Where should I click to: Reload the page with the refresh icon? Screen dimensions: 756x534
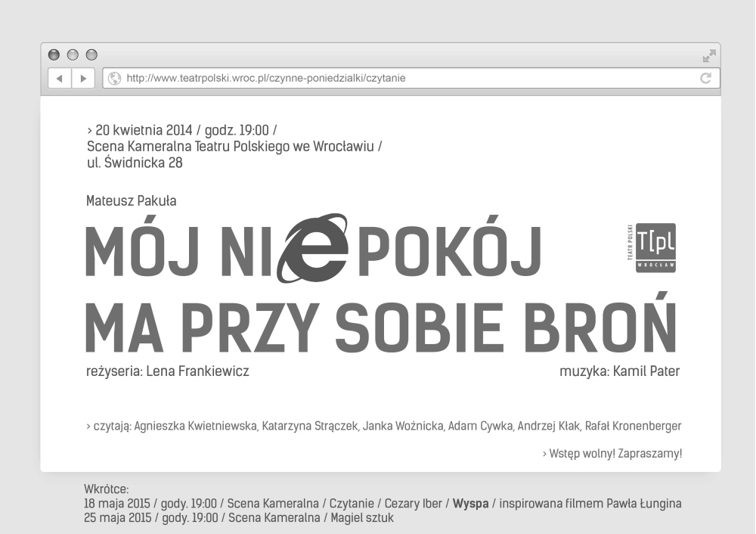pyautogui.click(x=705, y=78)
